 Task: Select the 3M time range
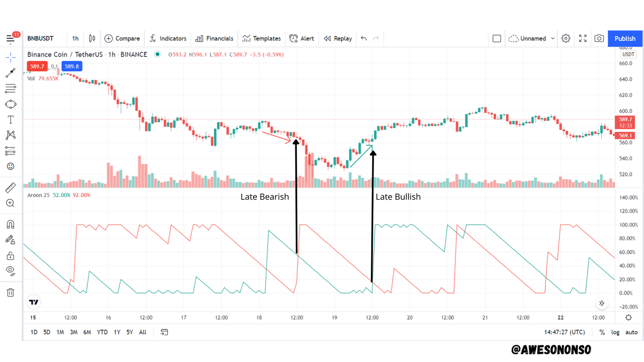coord(73,332)
